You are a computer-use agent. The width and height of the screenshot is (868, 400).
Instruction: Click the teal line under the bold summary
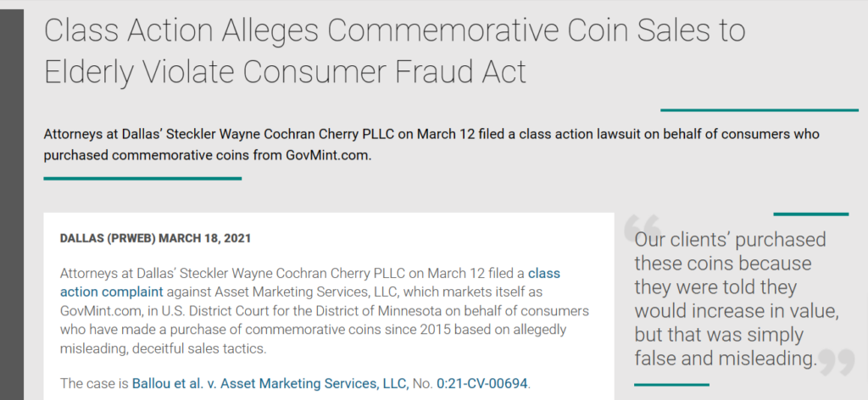[x=142, y=178]
